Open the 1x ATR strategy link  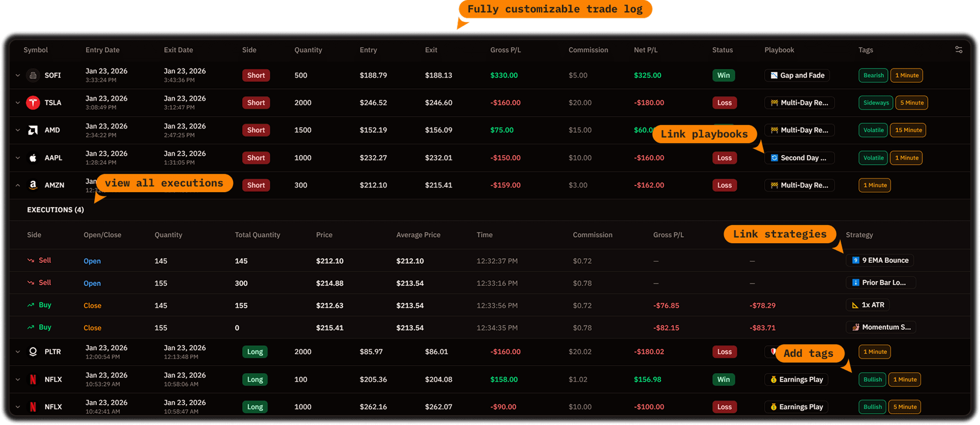pos(868,305)
